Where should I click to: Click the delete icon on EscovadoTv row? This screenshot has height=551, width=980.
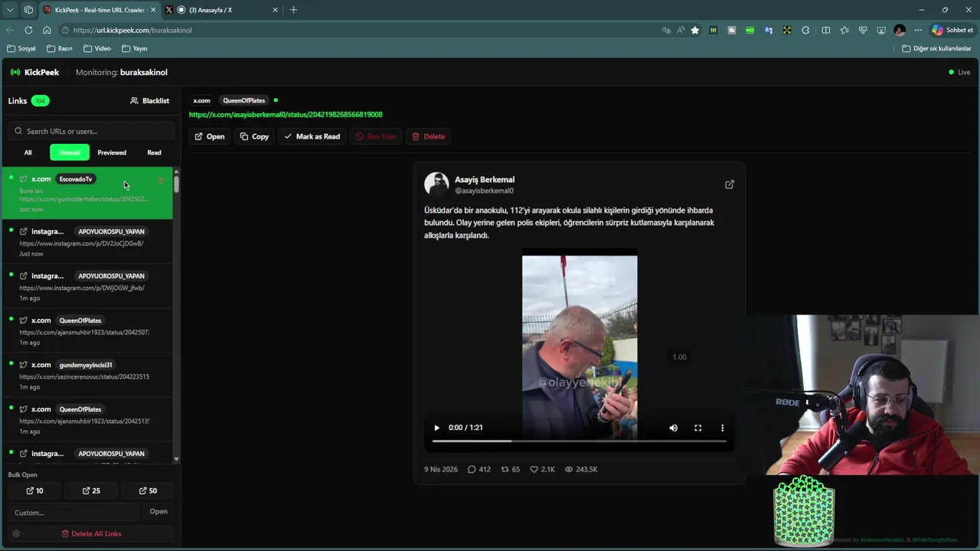161,181
